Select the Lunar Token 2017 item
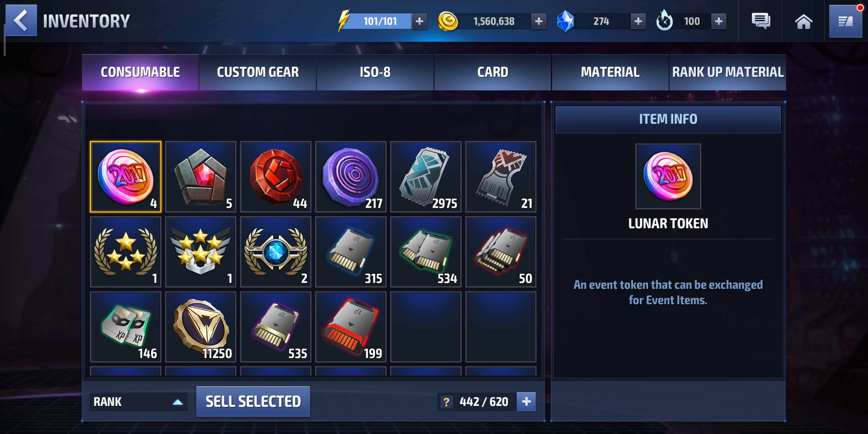This screenshot has width=868, height=434. coord(126,177)
